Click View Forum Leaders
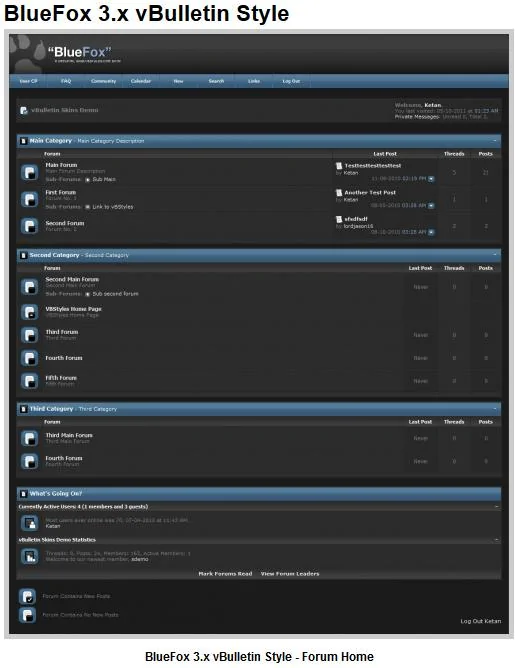 point(290,574)
